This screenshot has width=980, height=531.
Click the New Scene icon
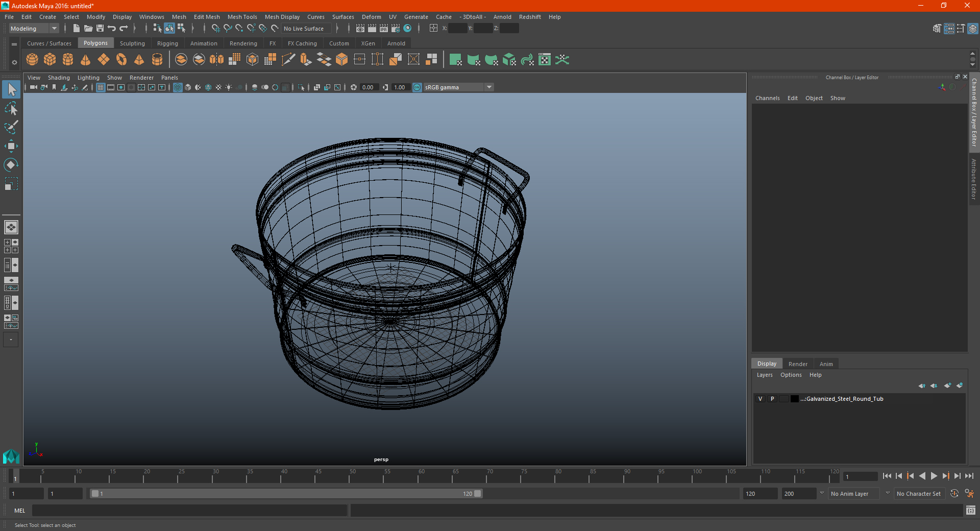coord(77,29)
